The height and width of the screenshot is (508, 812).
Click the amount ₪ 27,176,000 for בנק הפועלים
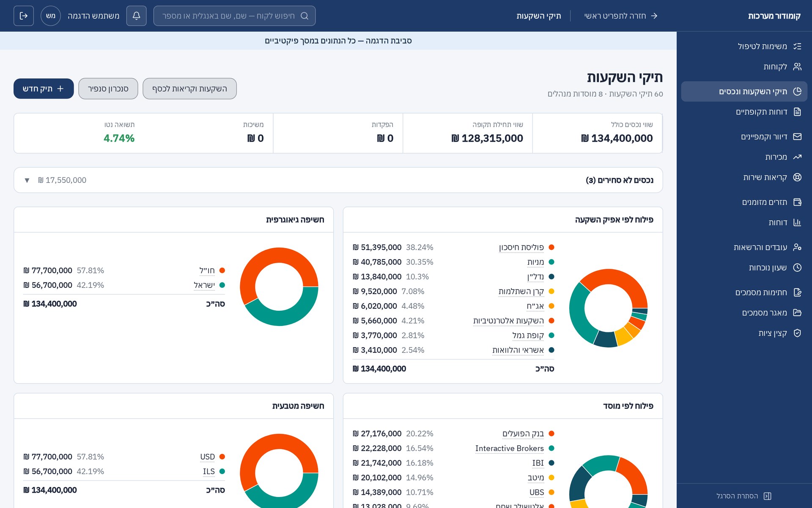(x=377, y=433)
